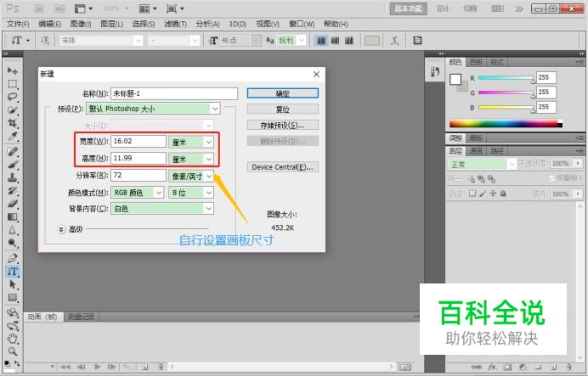Select the Hand tool
The height and width of the screenshot is (376, 588).
point(13,339)
